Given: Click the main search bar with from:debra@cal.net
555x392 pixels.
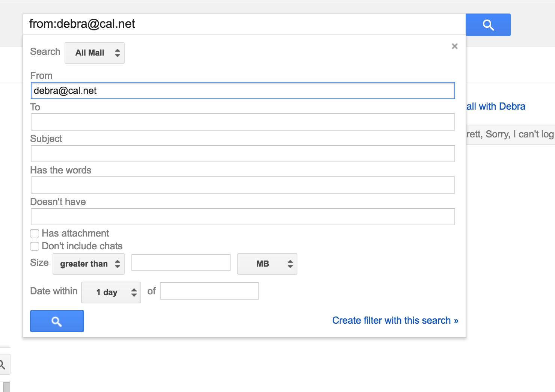Looking at the screenshot, I should [244, 24].
